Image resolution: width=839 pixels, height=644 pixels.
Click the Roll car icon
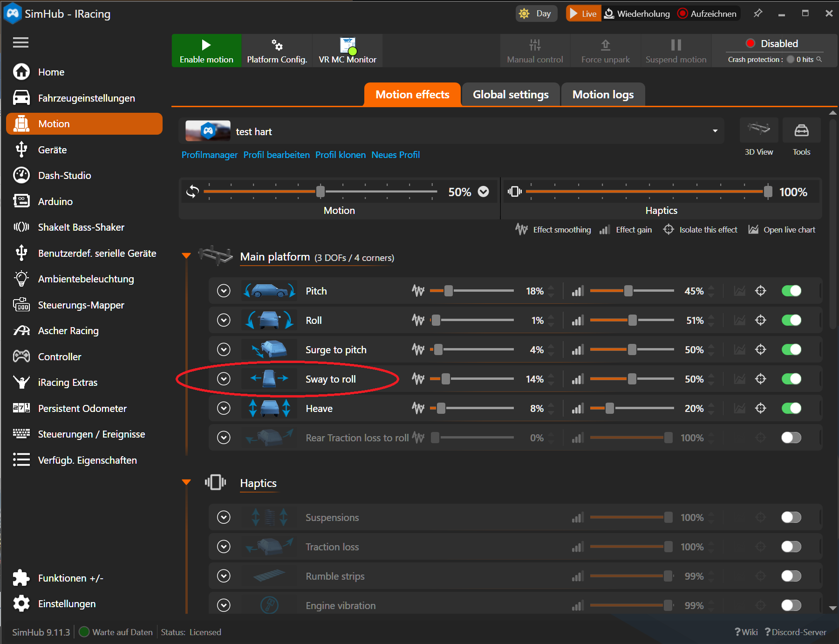270,320
